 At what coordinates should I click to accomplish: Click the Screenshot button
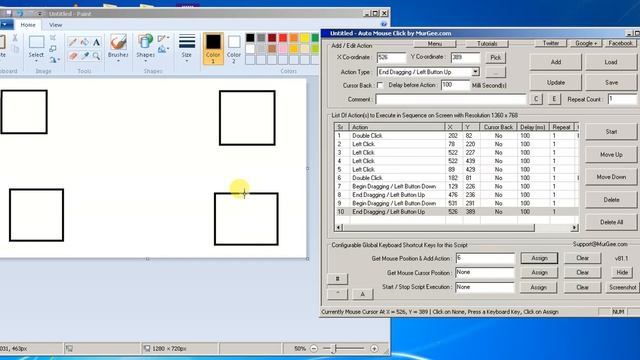622,287
